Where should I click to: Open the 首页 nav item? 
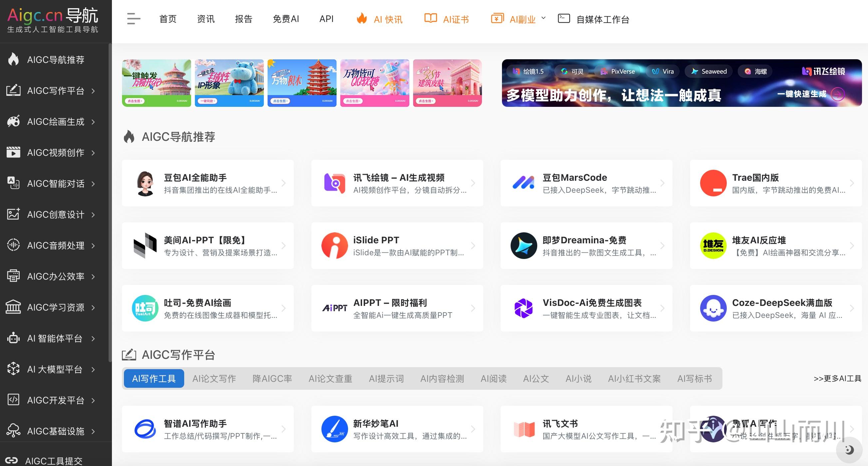coord(168,19)
